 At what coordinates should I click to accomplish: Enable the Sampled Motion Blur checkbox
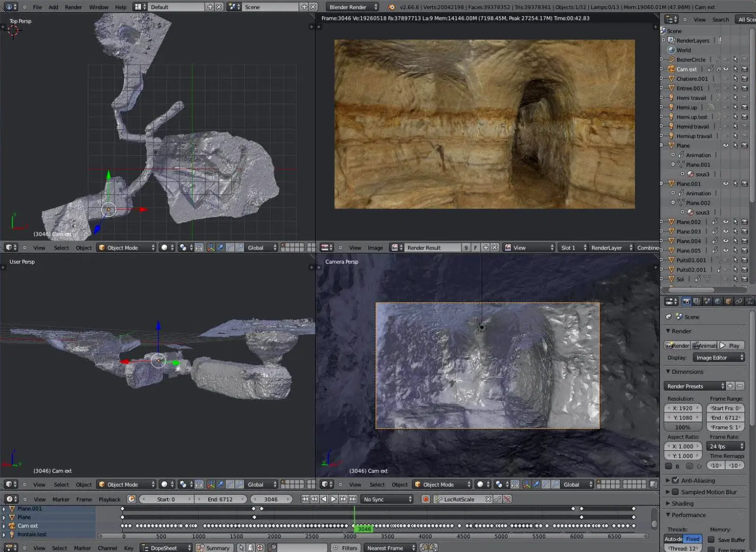coord(675,492)
